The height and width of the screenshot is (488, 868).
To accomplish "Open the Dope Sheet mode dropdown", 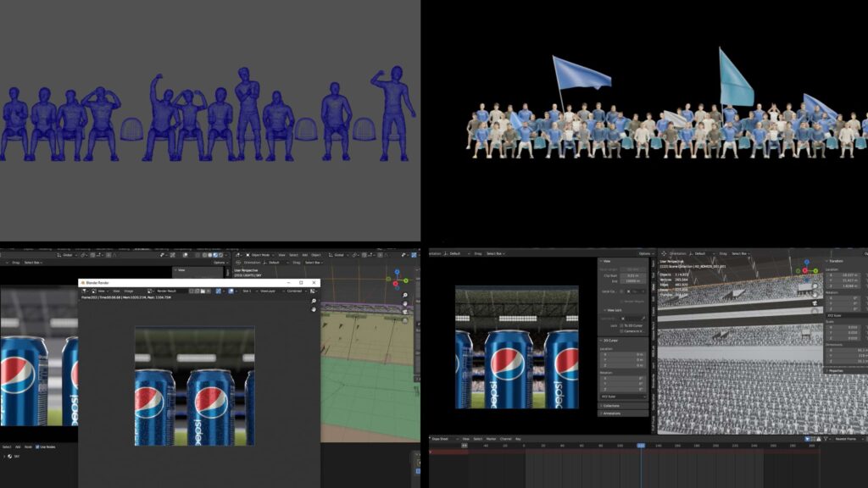I will [x=442, y=439].
